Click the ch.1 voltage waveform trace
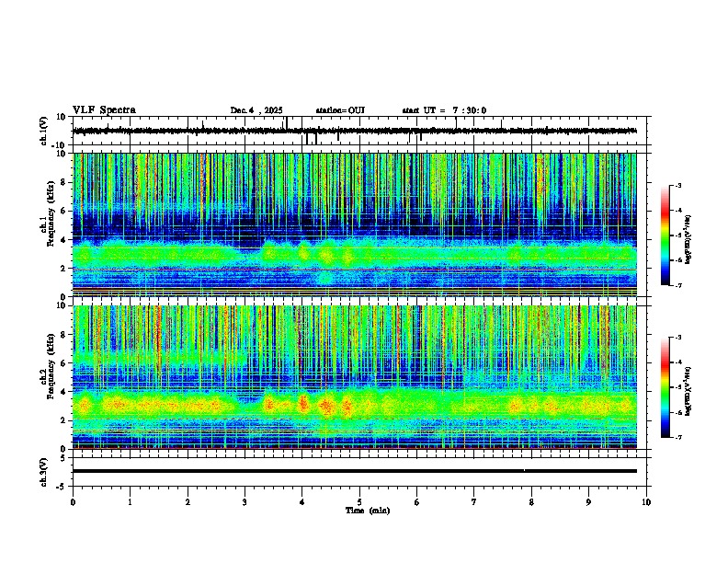This screenshot has height=563, width=728. tap(355, 131)
